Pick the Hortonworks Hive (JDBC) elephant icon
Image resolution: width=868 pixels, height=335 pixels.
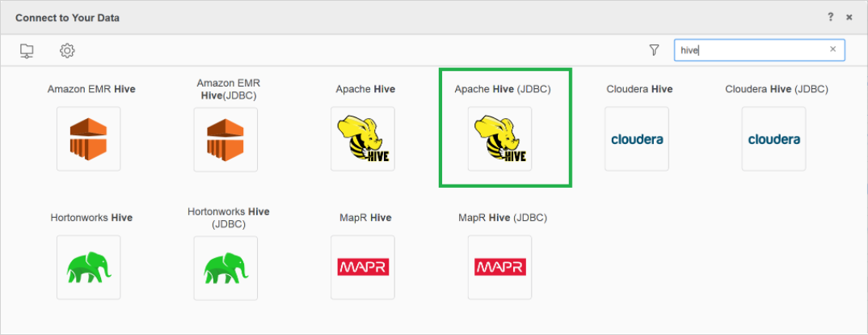point(225,268)
